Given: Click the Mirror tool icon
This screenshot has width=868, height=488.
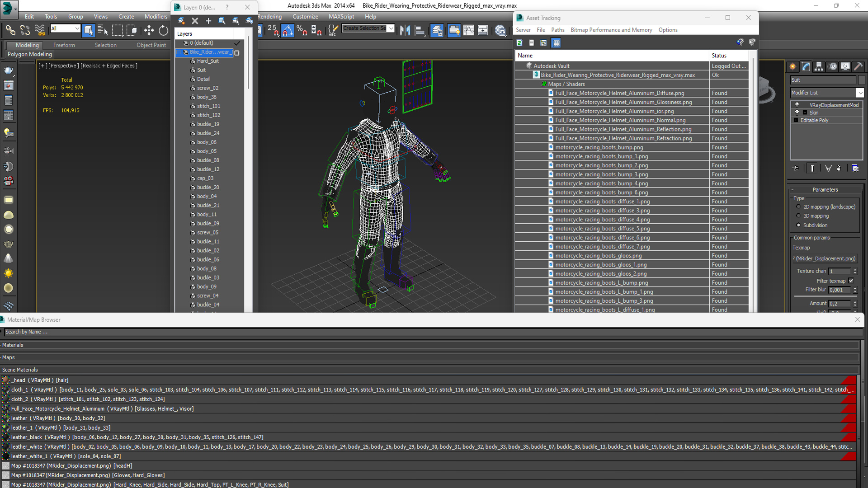Looking at the screenshot, I should pyautogui.click(x=405, y=30).
